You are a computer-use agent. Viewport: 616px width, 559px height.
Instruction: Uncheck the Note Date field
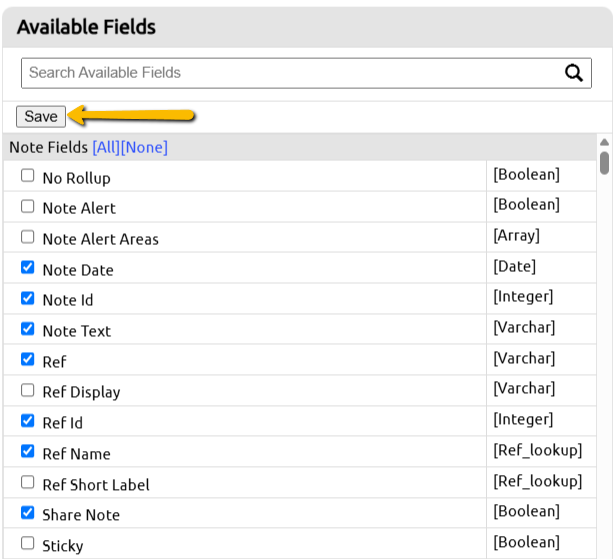[x=28, y=267]
